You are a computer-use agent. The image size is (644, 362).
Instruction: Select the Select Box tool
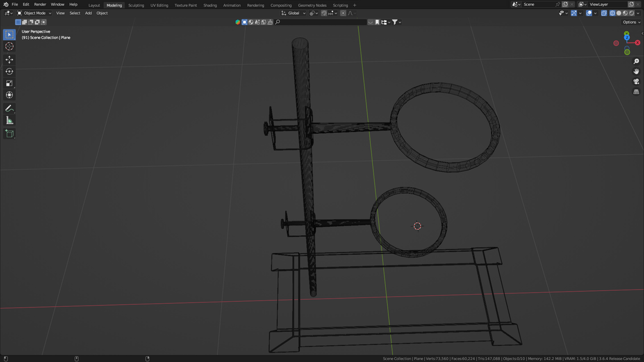coord(10,35)
